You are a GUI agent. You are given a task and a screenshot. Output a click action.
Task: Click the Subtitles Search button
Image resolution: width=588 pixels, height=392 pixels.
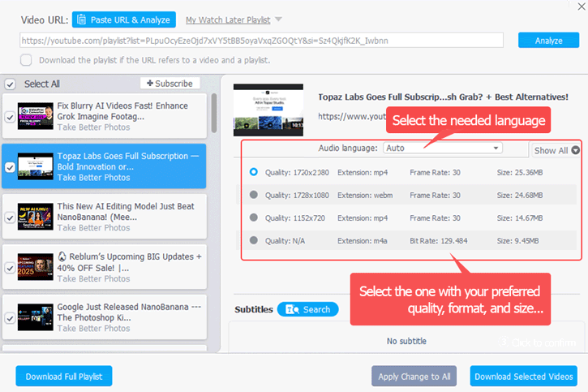click(307, 309)
